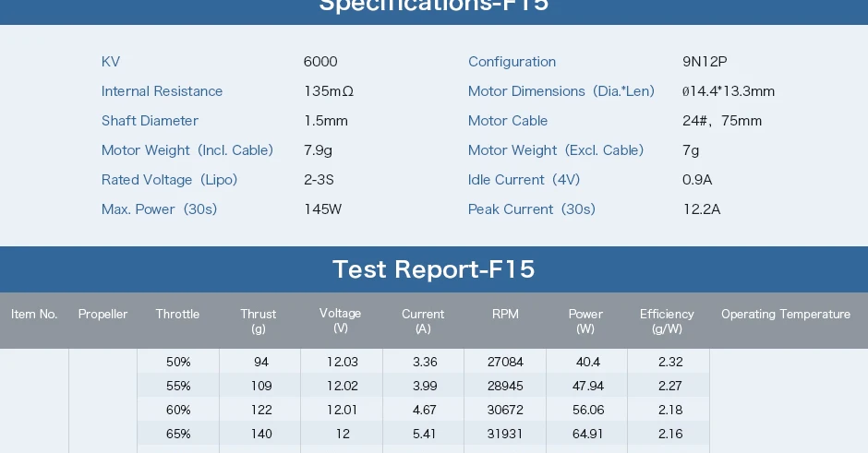The height and width of the screenshot is (453, 868).
Task: Click the 30672 RPM cell
Action: pyautogui.click(x=505, y=410)
